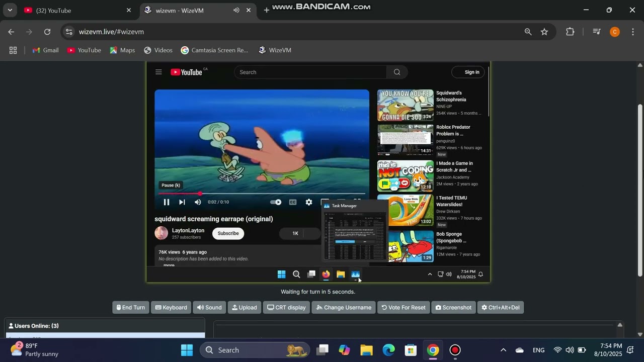The height and width of the screenshot is (362, 644).
Task: Open YouTube player settings gear
Action: 309,202
